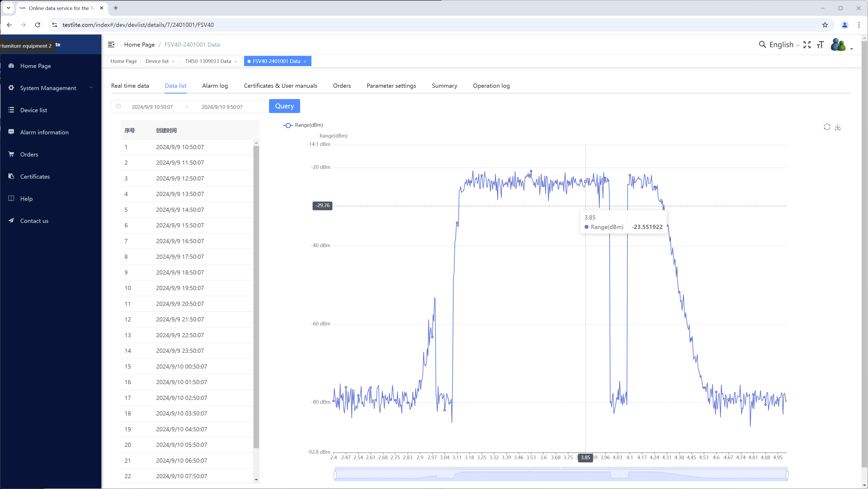868x489 pixels.
Task: Toggle fullscreen mode icon
Action: 807,45
